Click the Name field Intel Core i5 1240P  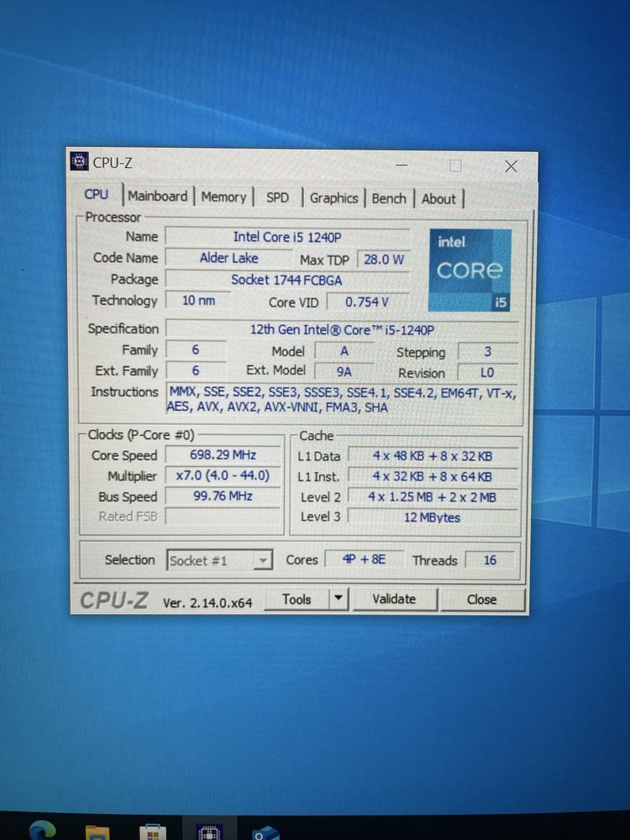[x=287, y=237]
